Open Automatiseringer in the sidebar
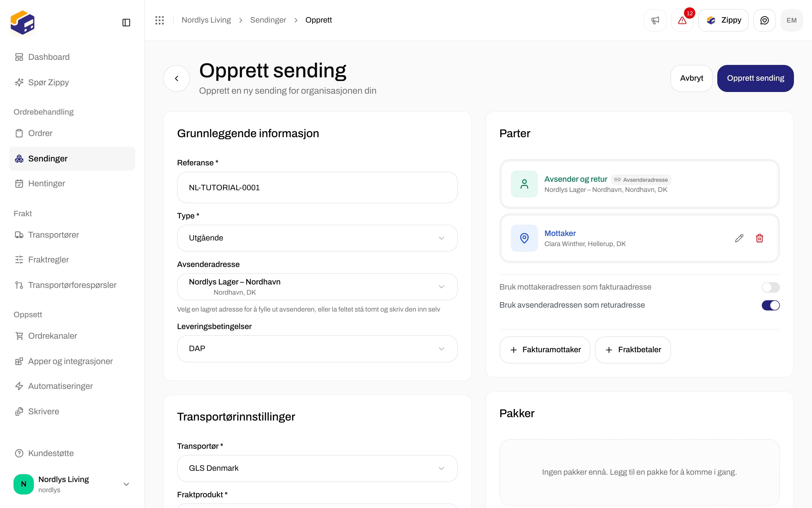The height and width of the screenshot is (508, 812). click(72, 386)
